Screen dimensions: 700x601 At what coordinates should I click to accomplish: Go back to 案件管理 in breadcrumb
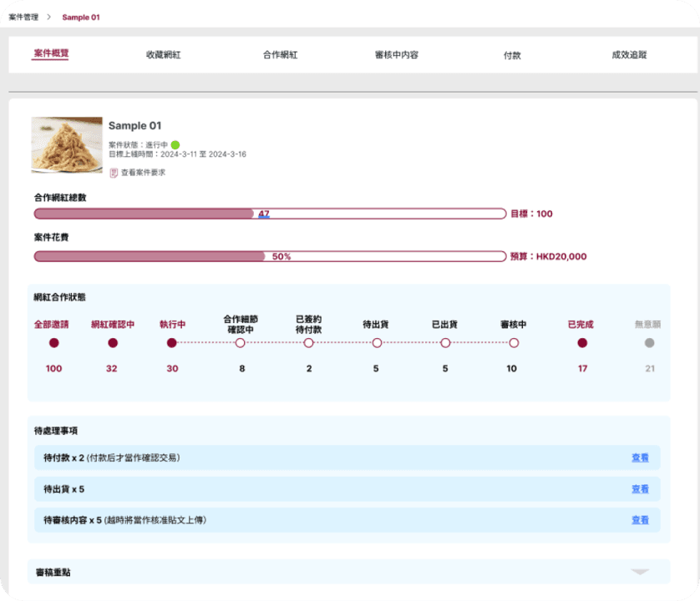click(23, 17)
